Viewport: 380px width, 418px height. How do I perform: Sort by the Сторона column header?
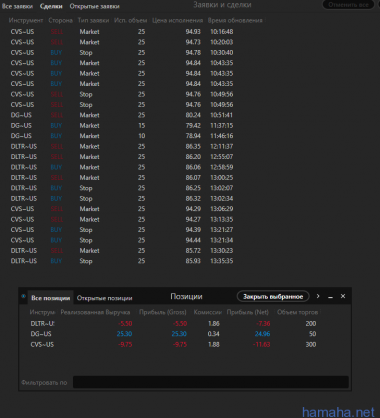tap(60, 20)
